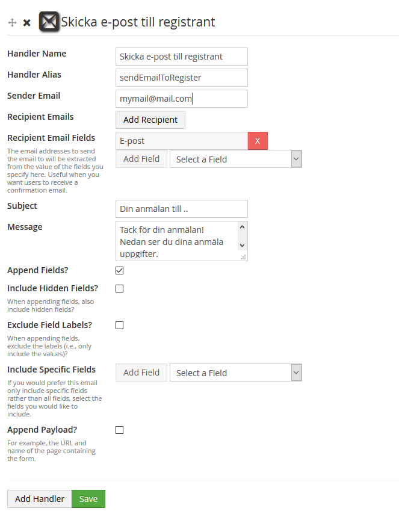Screen dimensions: 399x532
Task: Enable Include Hidden Fields checkbox
Action: point(119,288)
